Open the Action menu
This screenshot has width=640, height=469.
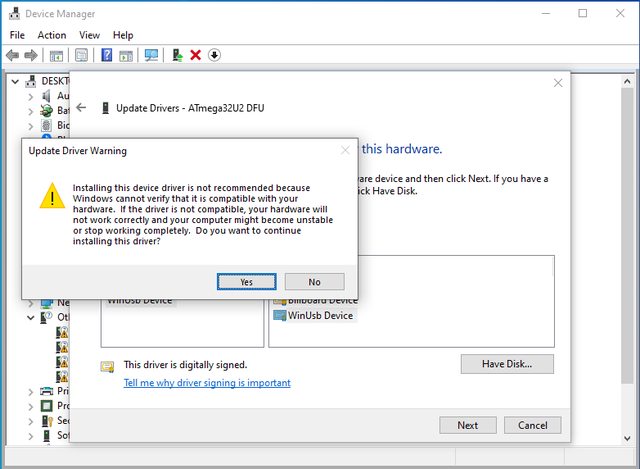click(52, 35)
